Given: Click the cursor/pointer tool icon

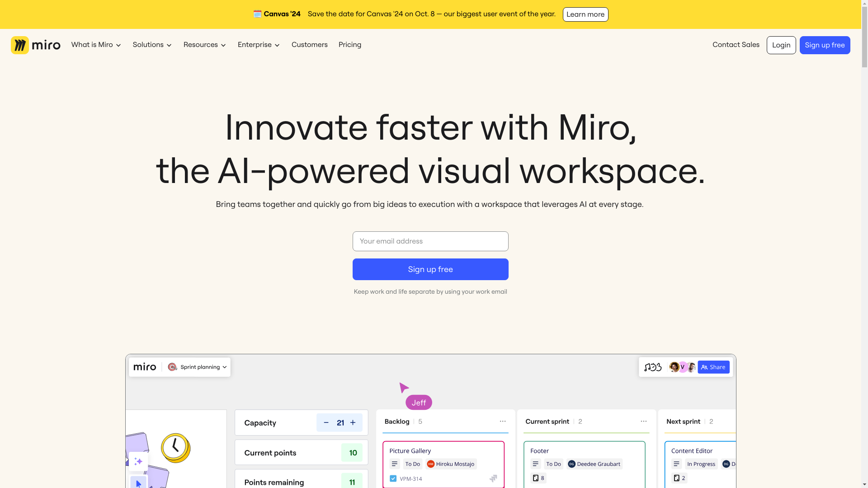Looking at the screenshot, I should (138, 483).
